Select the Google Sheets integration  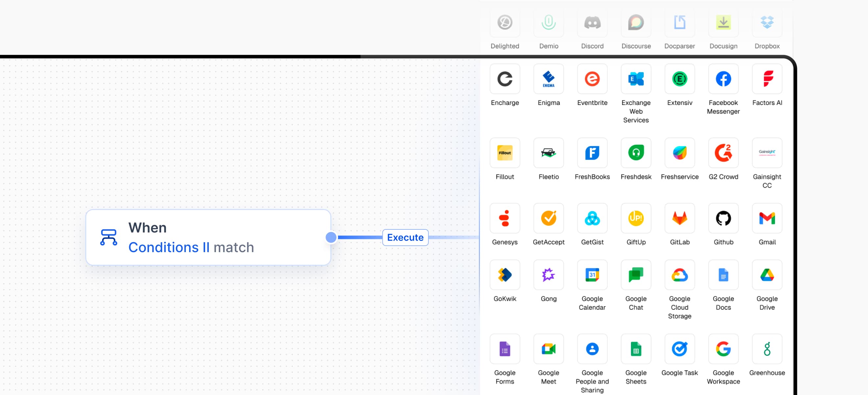[636, 349]
